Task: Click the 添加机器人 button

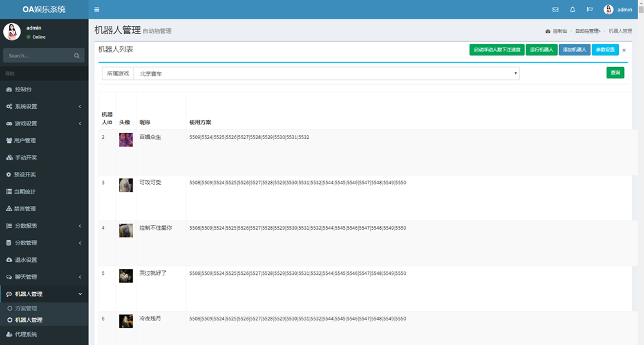Action: pos(574,50)
